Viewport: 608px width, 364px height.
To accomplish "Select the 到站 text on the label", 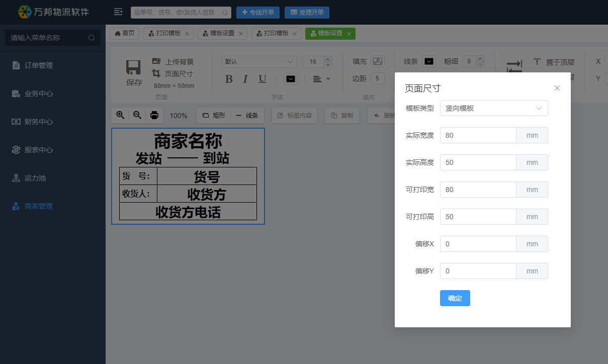I will point(216,159).
